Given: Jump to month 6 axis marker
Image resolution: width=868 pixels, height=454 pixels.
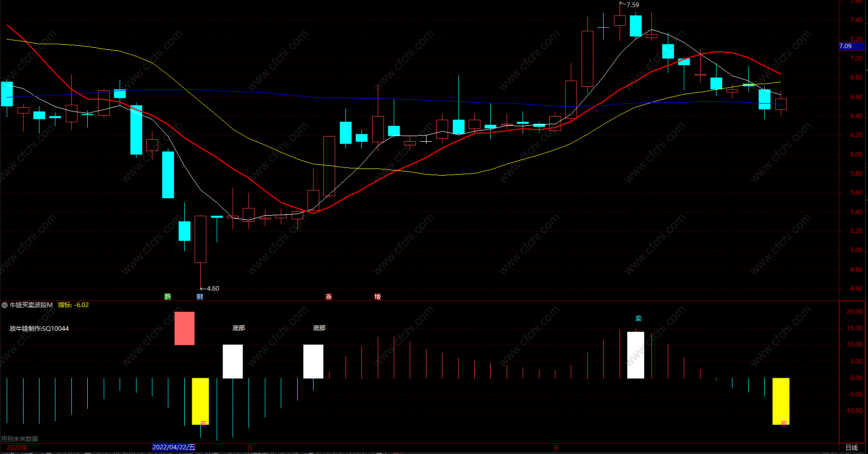Looking at the screenshot, I should point(556,448).
